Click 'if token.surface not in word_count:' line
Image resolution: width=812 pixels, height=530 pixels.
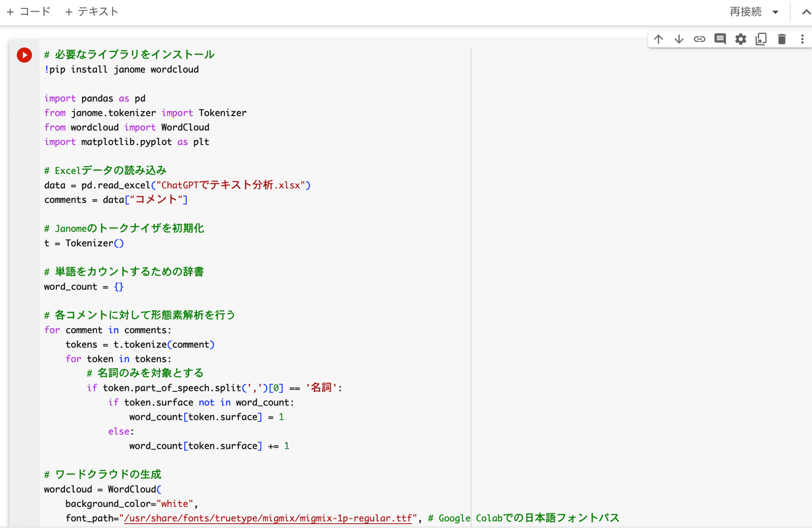[201, 402]
